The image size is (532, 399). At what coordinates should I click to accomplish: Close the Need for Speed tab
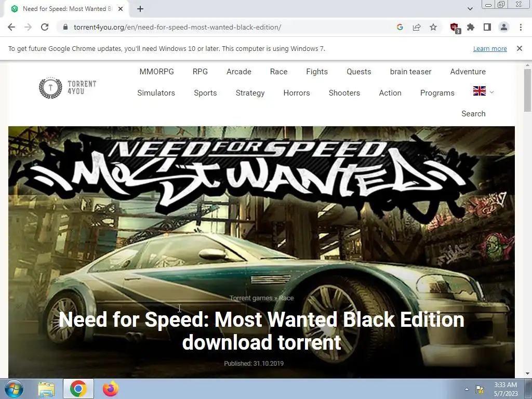coord(121,9)
